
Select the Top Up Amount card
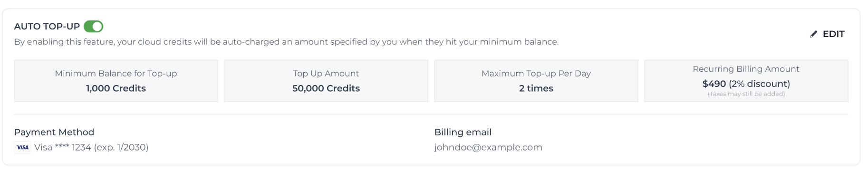coord(326,81)
